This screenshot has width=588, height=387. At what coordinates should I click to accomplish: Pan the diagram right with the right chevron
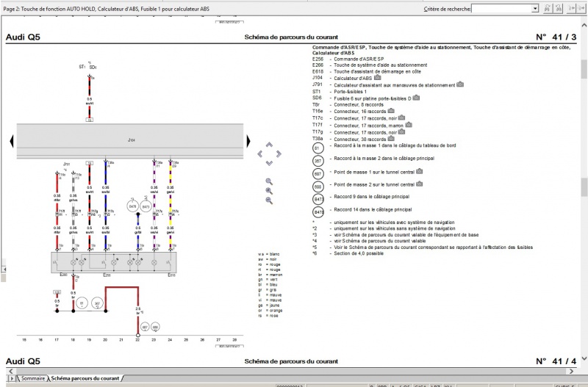pyautogui.click(x=279, y=154)
